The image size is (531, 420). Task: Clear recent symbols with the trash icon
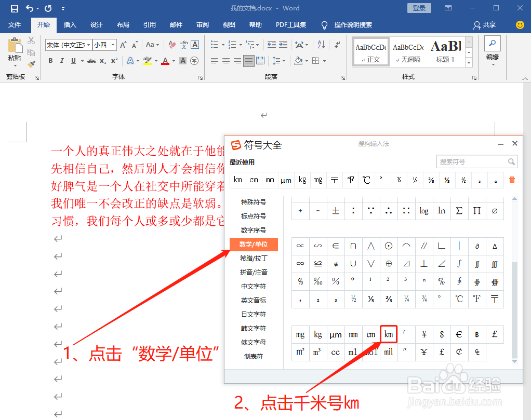click(x=512, y=180)
